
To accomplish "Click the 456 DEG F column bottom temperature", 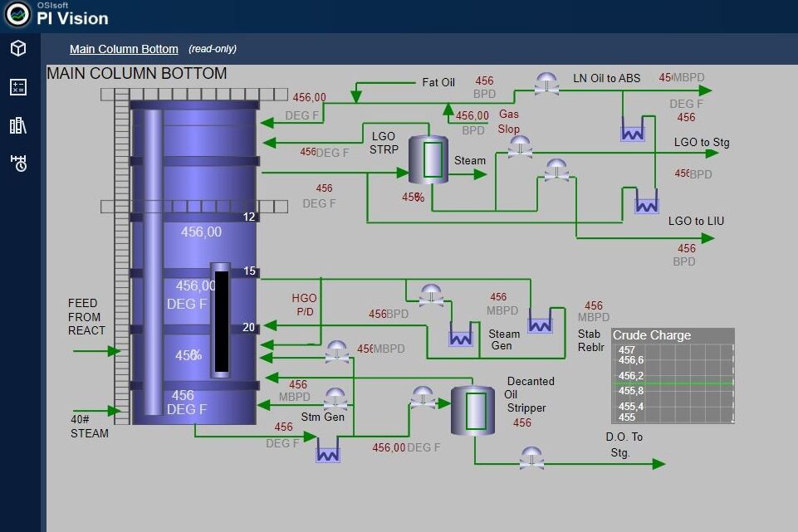I will [186, 403].
